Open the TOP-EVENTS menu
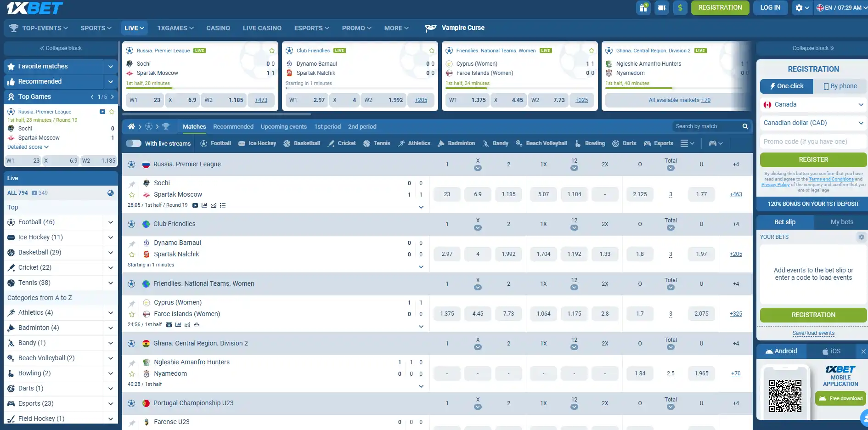The width and height of the screenshot is (868, 430). click(x=39, y=28)
